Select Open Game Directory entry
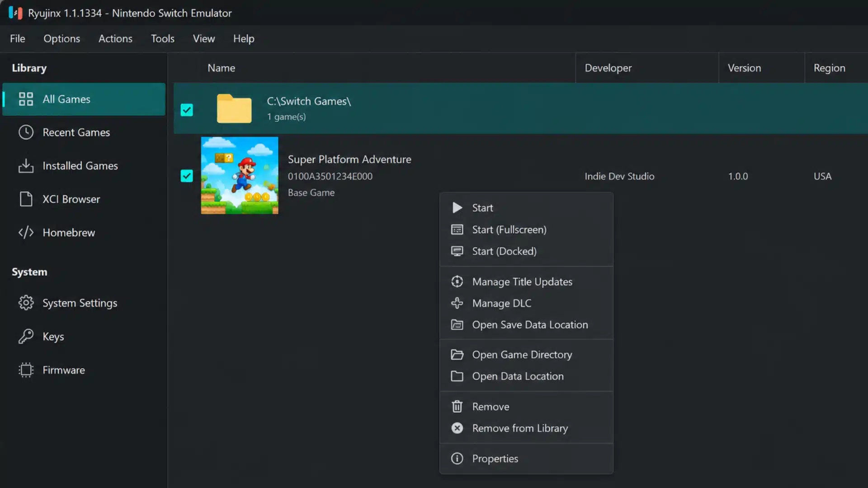Image resolution: width=868 pixels, height=488 pixels. point(526,355)
